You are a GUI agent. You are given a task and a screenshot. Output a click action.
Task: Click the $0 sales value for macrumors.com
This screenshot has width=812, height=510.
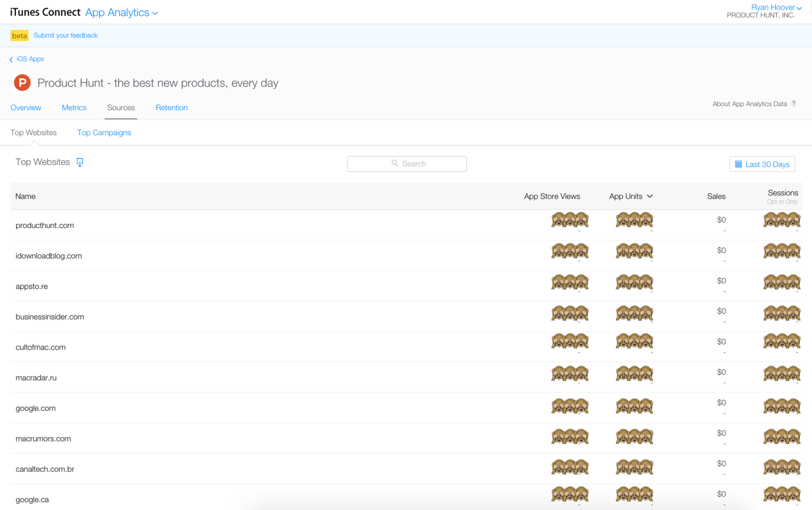(x=721, y=433)
